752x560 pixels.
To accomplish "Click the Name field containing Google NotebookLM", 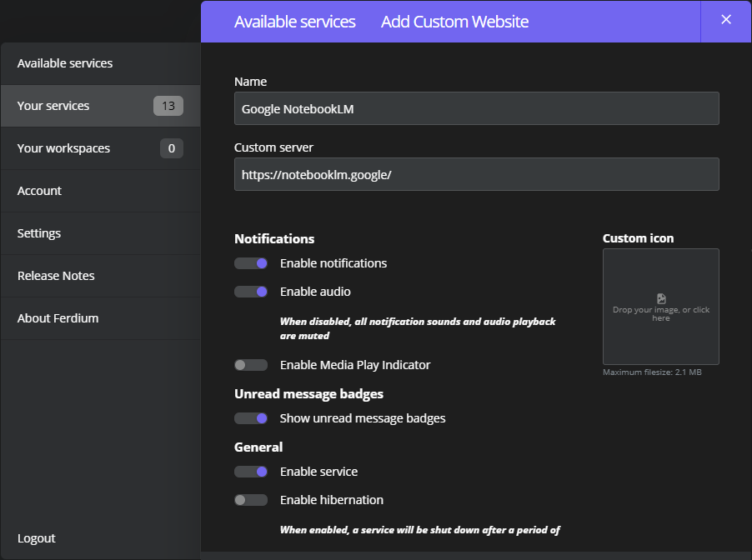I will 476,108.
